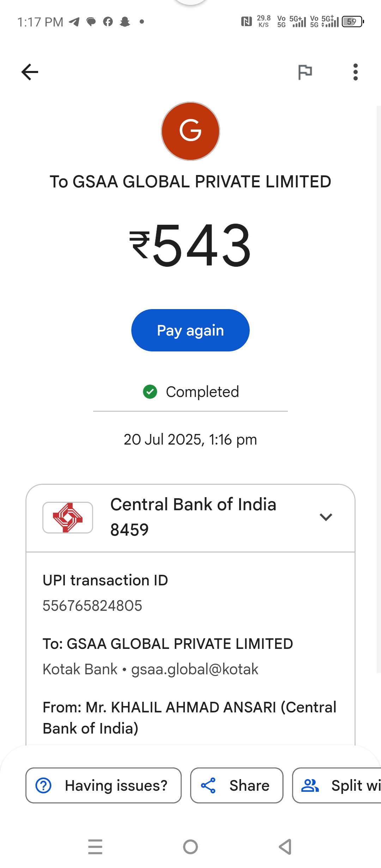This screenshot has height=868, width=381.
Task: Tap the Central Bank of India logo
Action: tap(68, 517)
